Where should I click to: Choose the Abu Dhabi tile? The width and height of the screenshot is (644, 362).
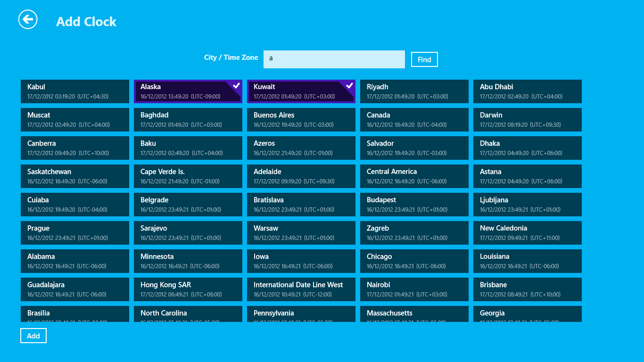click(x=528, y=91)
